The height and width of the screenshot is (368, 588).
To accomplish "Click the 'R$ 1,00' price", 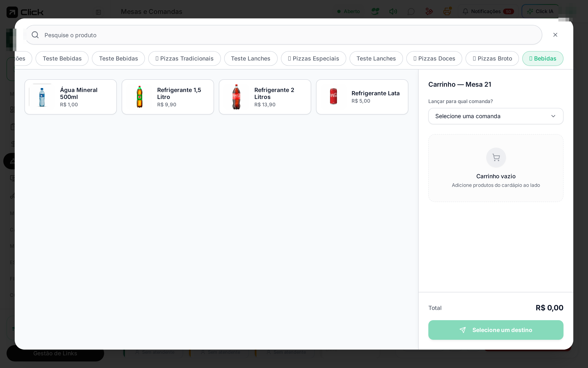I will tap(69, 105).
